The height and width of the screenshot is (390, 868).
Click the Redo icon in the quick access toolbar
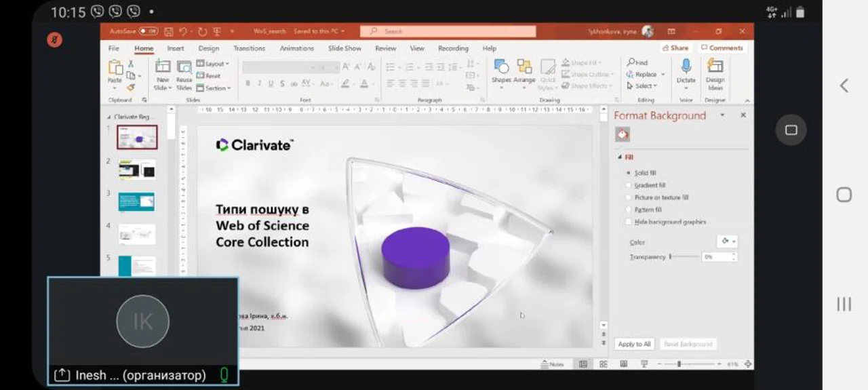pos(203,31)
